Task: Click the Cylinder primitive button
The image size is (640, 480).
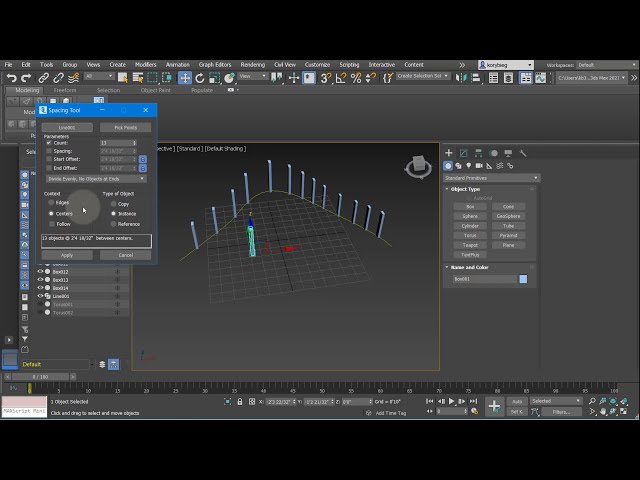Action: click(470, 226)
